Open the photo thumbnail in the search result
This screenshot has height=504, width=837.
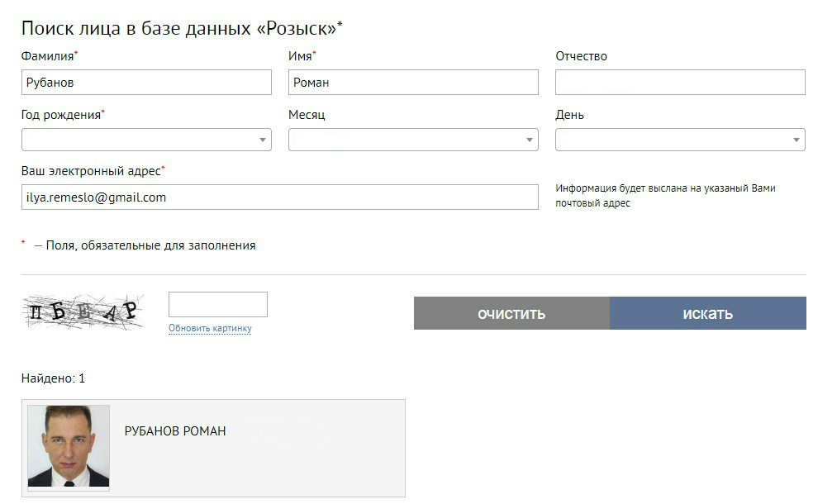(69, 446)
